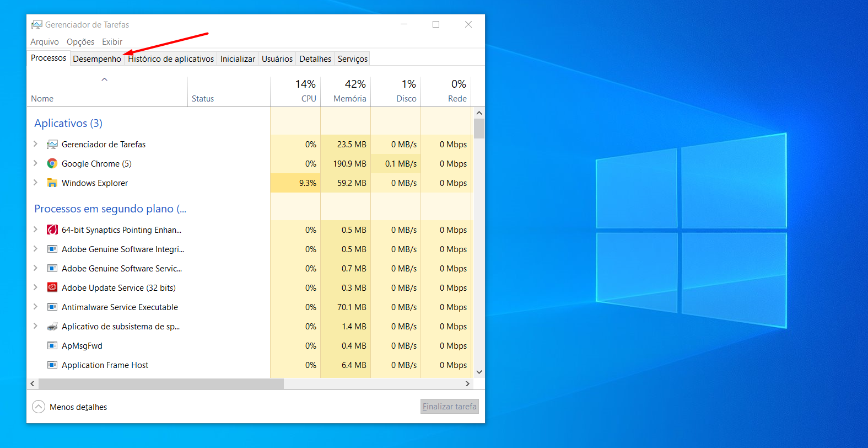Expand the Adobe Genuine Software Integrity row
This screenshot has height=448, width=868.
coord(35,249)
